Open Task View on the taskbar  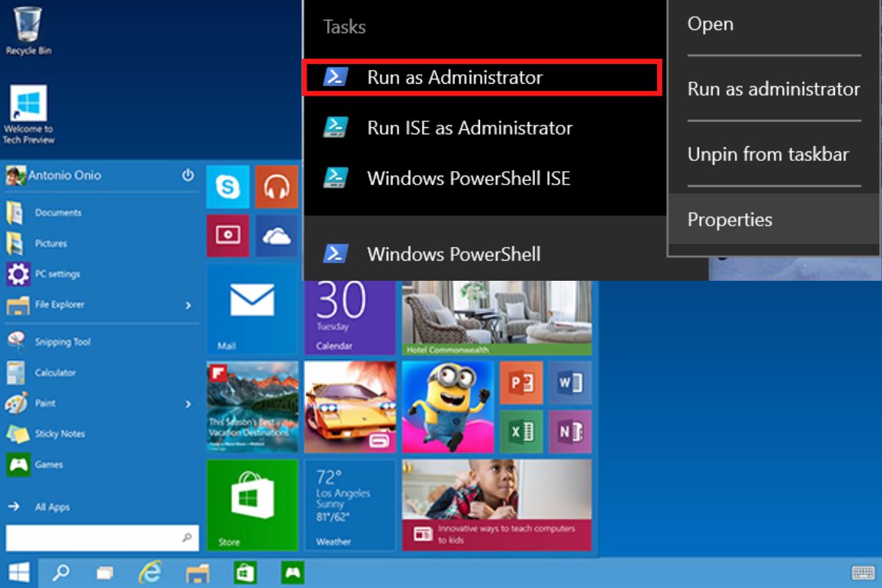pyautogui.click(x=105, y=572)
